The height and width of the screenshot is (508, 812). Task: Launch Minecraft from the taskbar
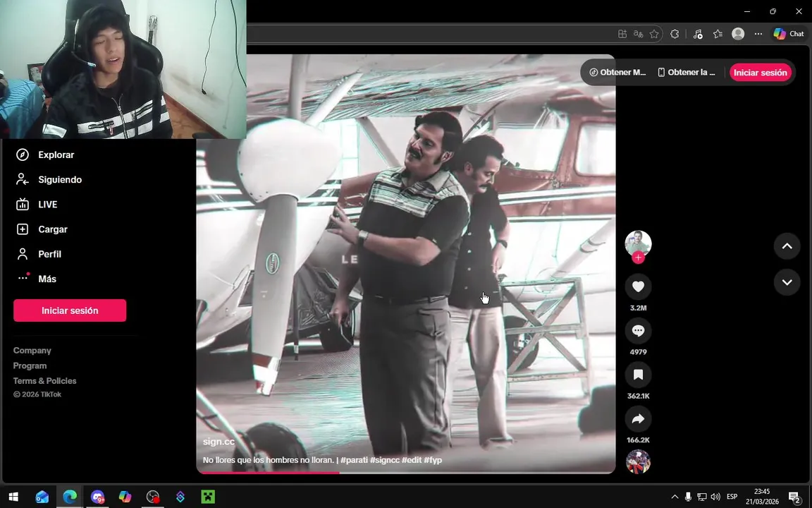coord(208,497)
